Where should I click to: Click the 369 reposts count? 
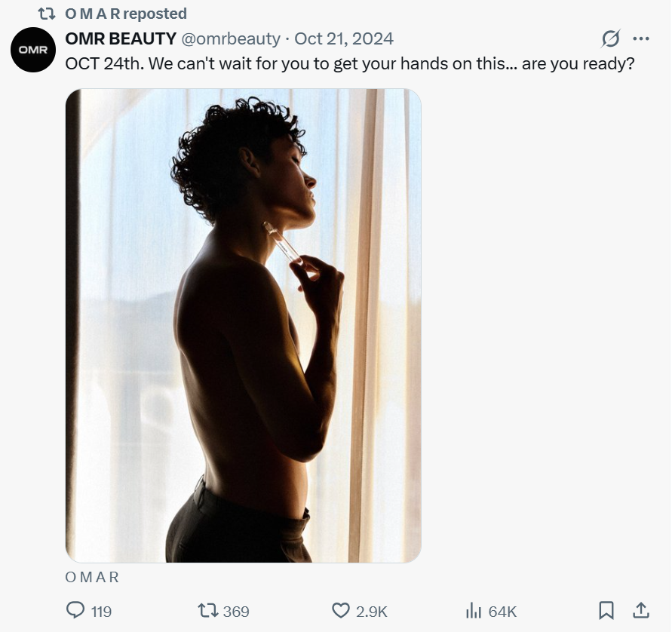(236, 612)
